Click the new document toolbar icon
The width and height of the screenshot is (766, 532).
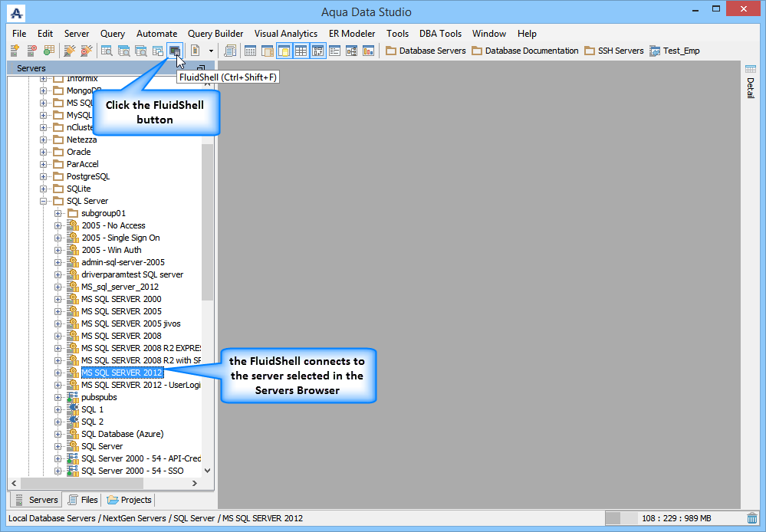(196, 51)
